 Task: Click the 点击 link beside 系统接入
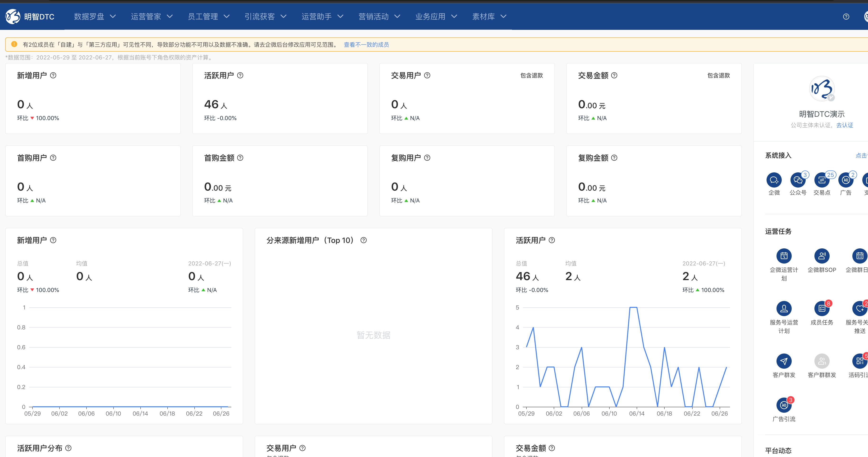861,156
